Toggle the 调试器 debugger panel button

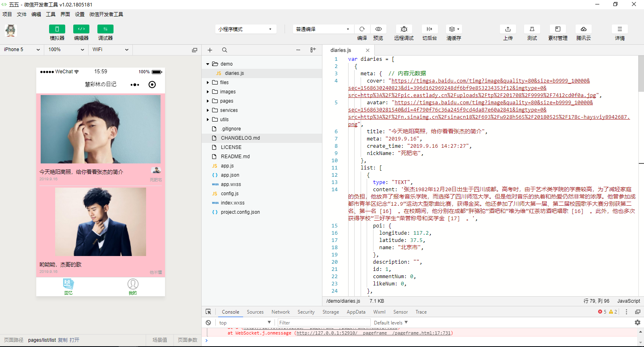(x=105, y=29)
